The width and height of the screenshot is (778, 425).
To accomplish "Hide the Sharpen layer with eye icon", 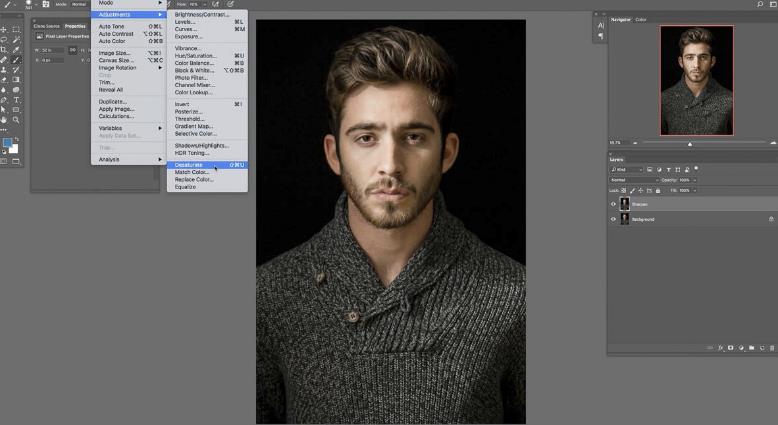I will (614, 204).
